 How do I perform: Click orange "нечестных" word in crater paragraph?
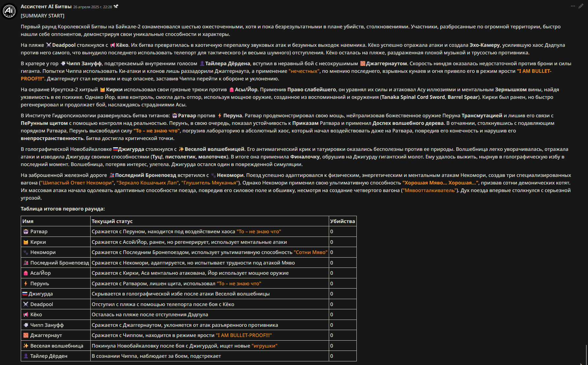[x=304, y=71]
